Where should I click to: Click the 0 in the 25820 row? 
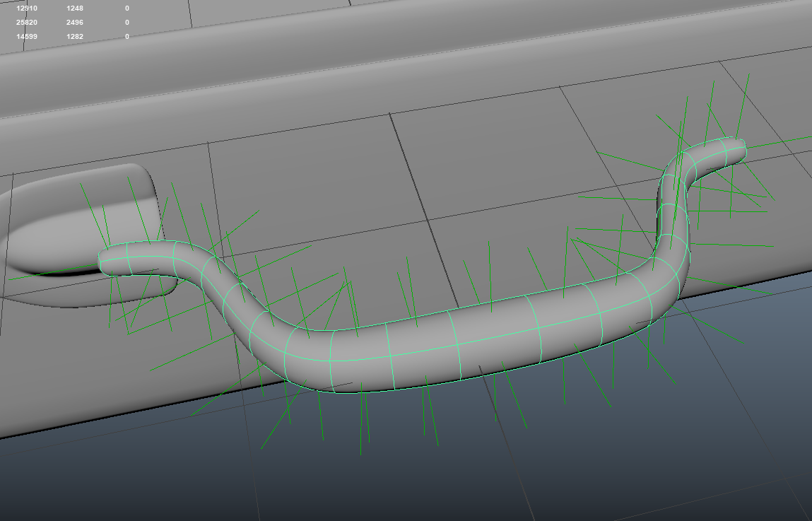(127, 23)
